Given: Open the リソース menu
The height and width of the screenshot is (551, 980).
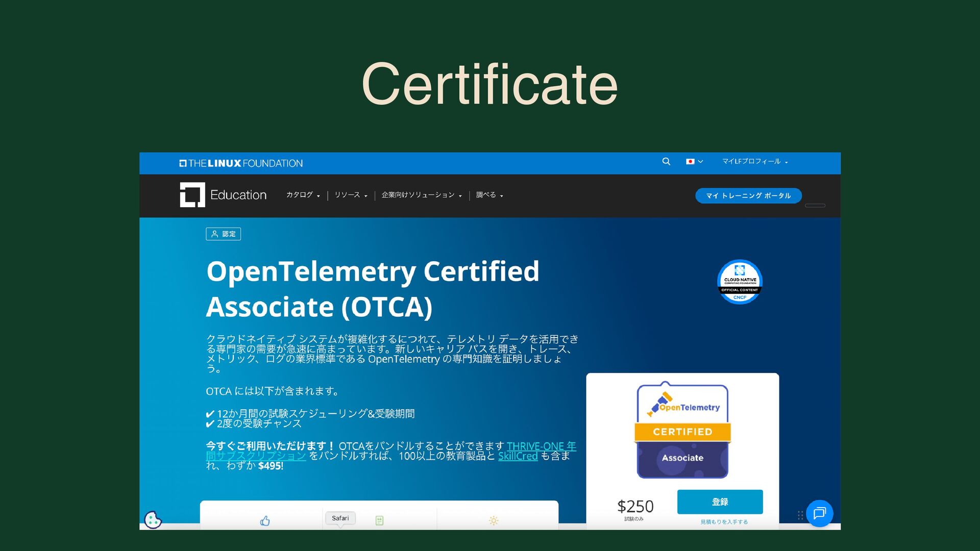Looking at the screenshot, I should (351, 195).
